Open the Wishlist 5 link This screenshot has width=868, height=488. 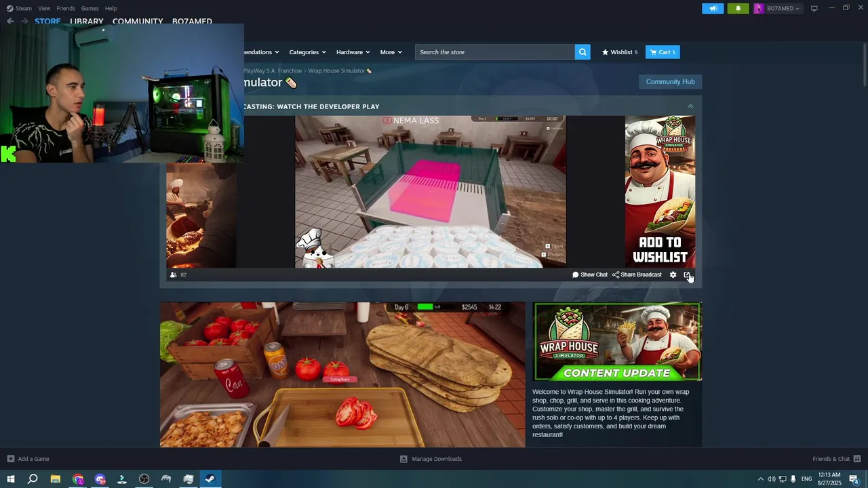620,52
